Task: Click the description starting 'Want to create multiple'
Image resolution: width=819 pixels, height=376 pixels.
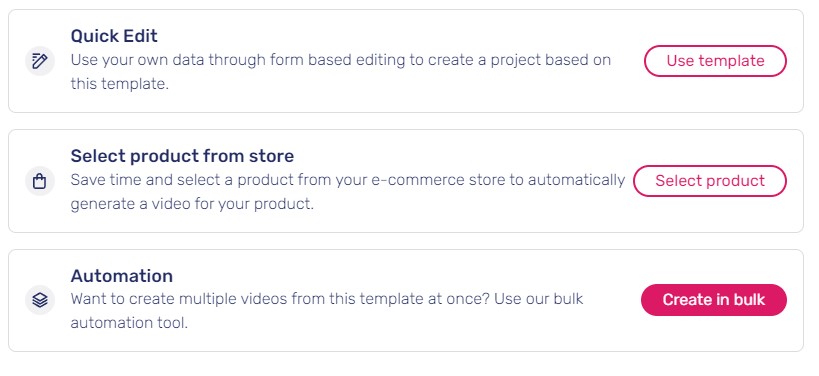Action: point(327,311)
